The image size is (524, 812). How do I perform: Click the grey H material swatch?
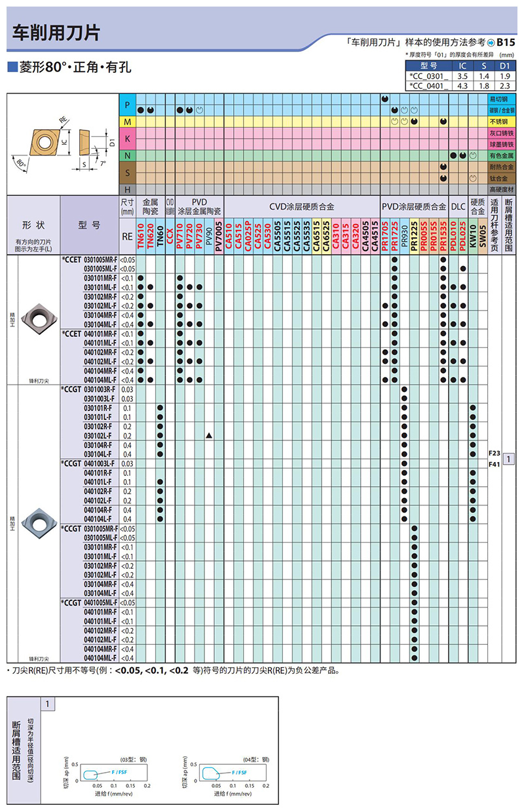(x=127, y=189)
